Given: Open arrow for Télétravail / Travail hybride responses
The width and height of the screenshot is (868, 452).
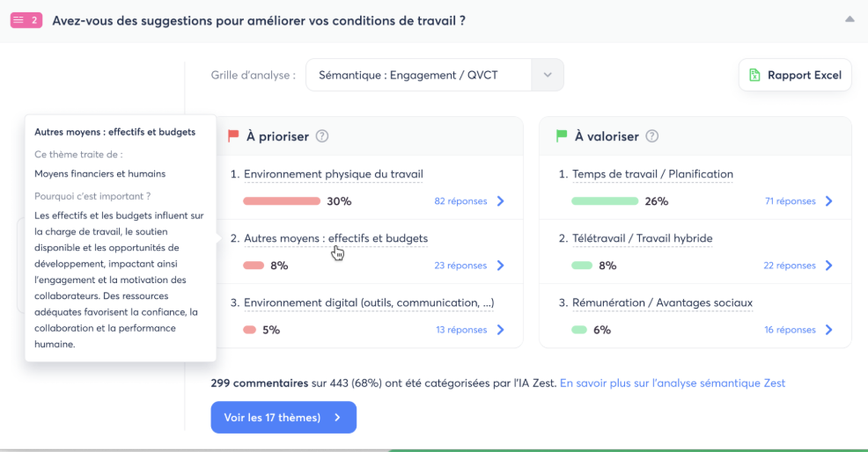Looking at the screenshot, I should point(828,266).
